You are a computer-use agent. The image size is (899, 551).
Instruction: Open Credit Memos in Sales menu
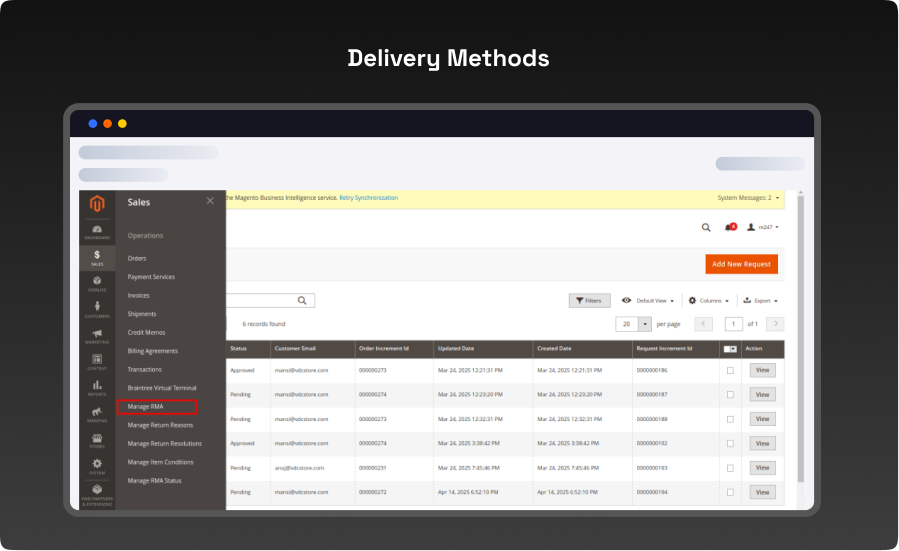click(x=146, y=332)
